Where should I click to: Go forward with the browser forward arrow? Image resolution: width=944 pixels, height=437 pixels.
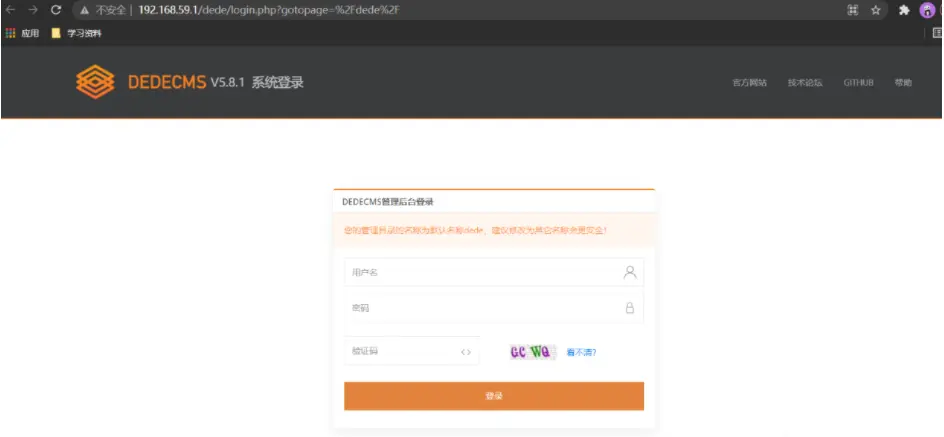[x=33, y=10]
